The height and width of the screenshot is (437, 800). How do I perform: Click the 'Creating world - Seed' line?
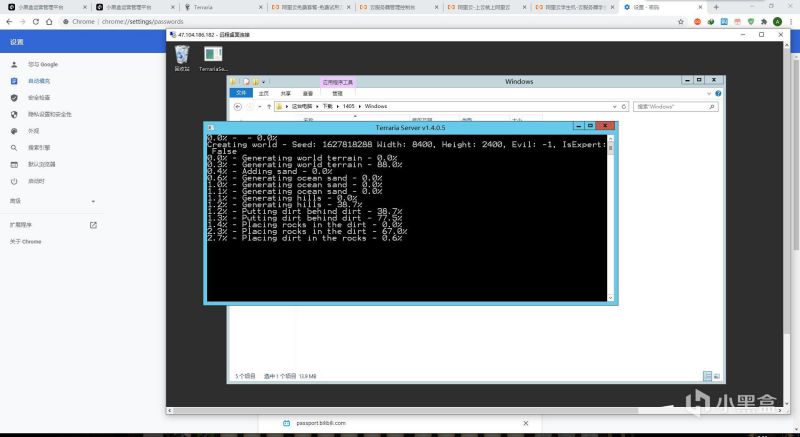tap(407, 145)
